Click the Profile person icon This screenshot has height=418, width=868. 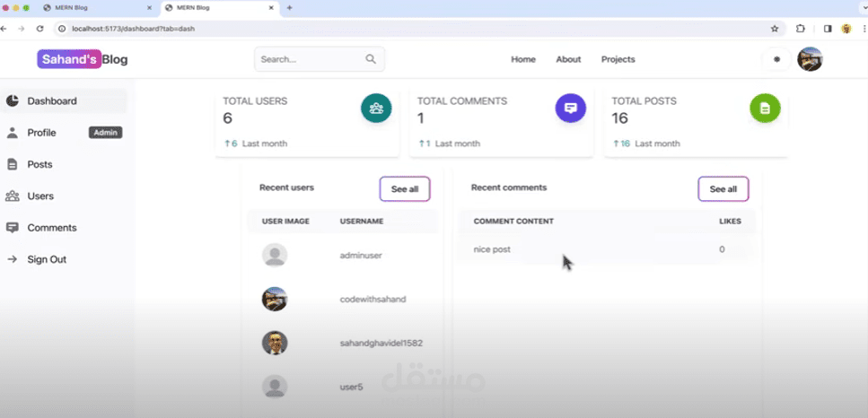click(x=13, y=133)
